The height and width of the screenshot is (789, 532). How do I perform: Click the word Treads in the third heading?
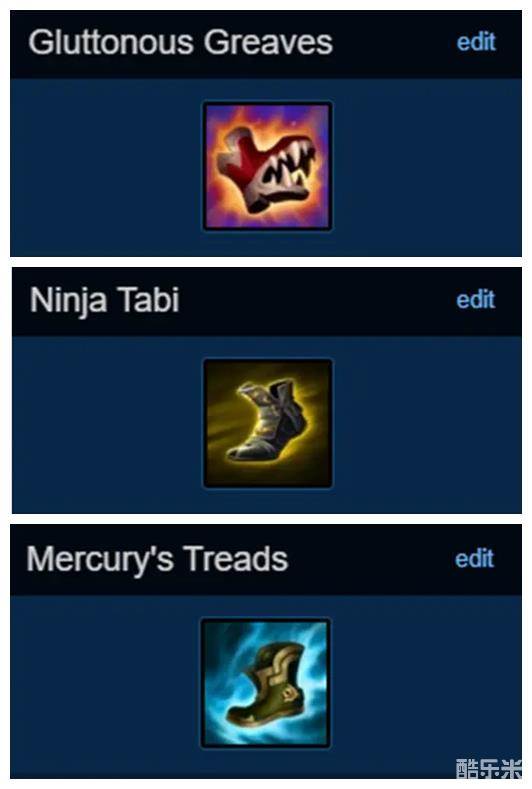click(236, 559)
